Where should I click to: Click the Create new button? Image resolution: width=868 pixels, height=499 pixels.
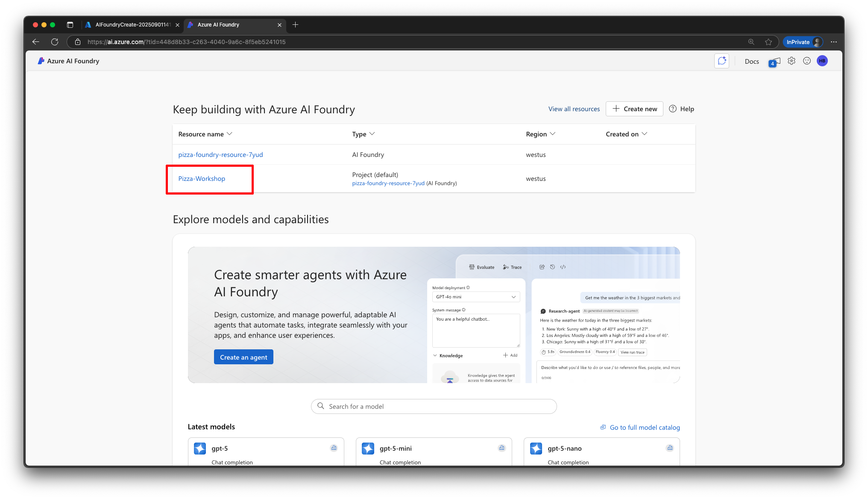point(634,109)
